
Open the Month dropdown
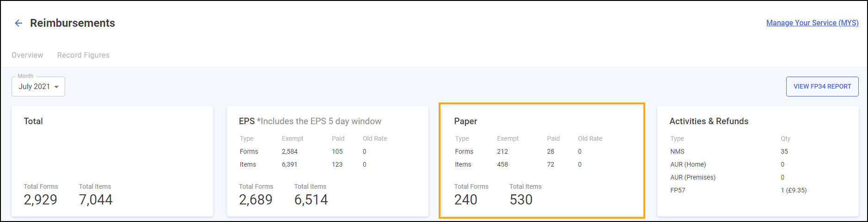pos(38,87)
